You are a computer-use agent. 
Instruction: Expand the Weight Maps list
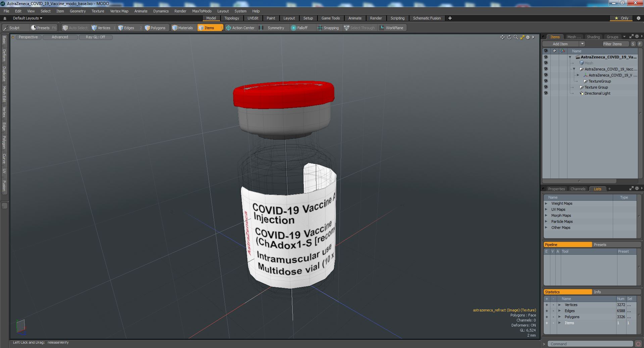546,203
